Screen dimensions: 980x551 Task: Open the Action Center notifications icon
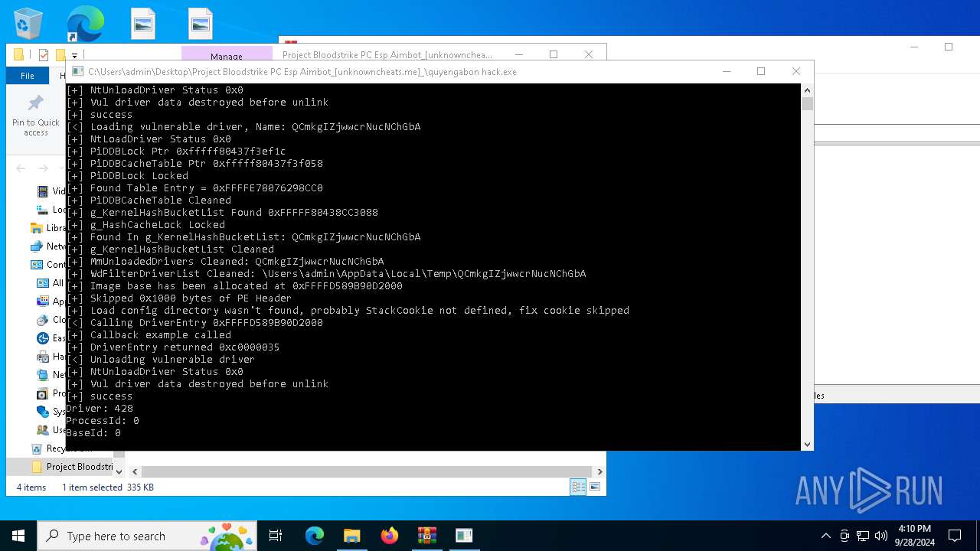955,536
